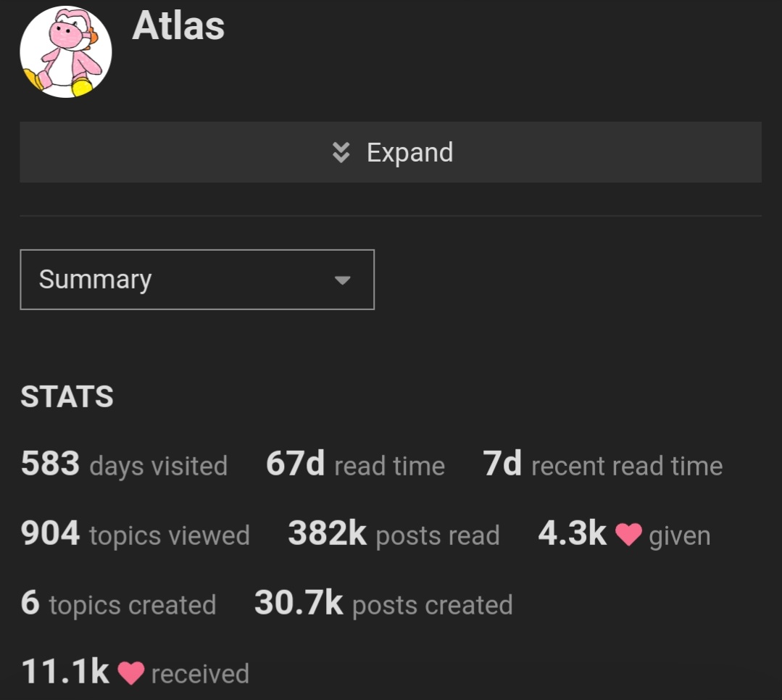Click the 67d read time stat
The height and width of the screenshot is (700, 782).
pos(355,464)
